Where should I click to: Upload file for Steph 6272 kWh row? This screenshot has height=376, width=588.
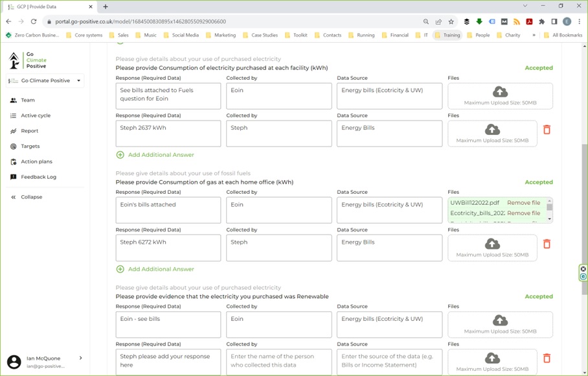[492, 248]
